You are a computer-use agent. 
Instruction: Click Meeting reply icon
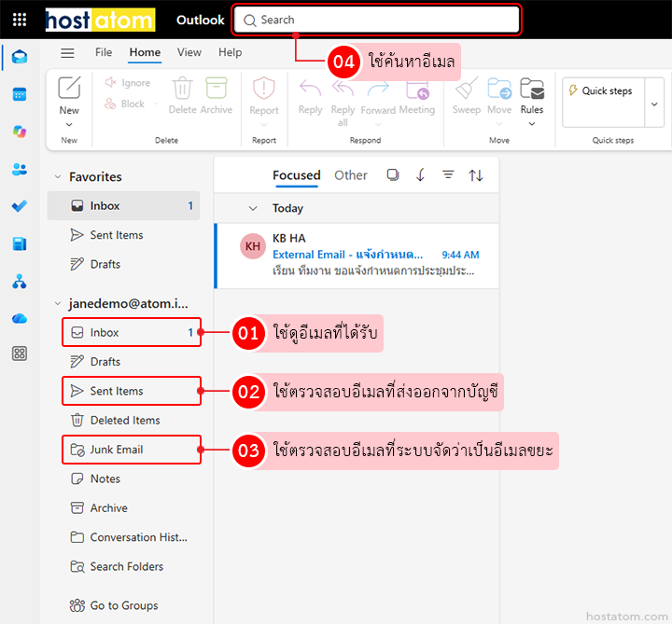[417, 97]
